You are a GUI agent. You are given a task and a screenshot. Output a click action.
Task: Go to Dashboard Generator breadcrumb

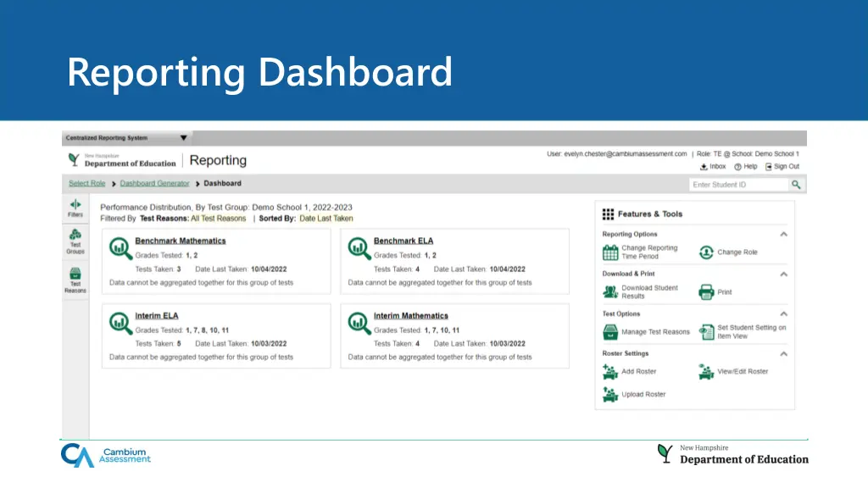tap(154, 183)
